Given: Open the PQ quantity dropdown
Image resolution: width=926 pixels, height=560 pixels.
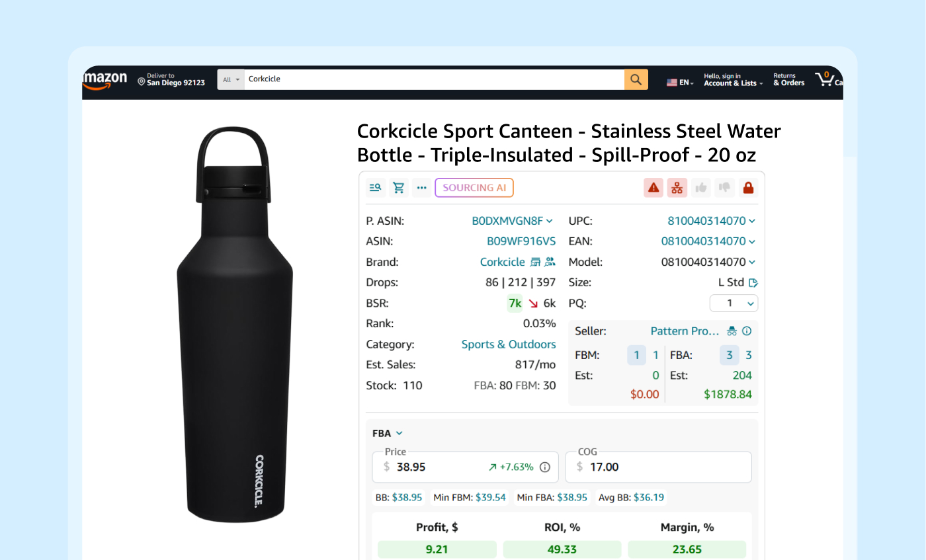Looking at the screenshot, I should point(734,303).
